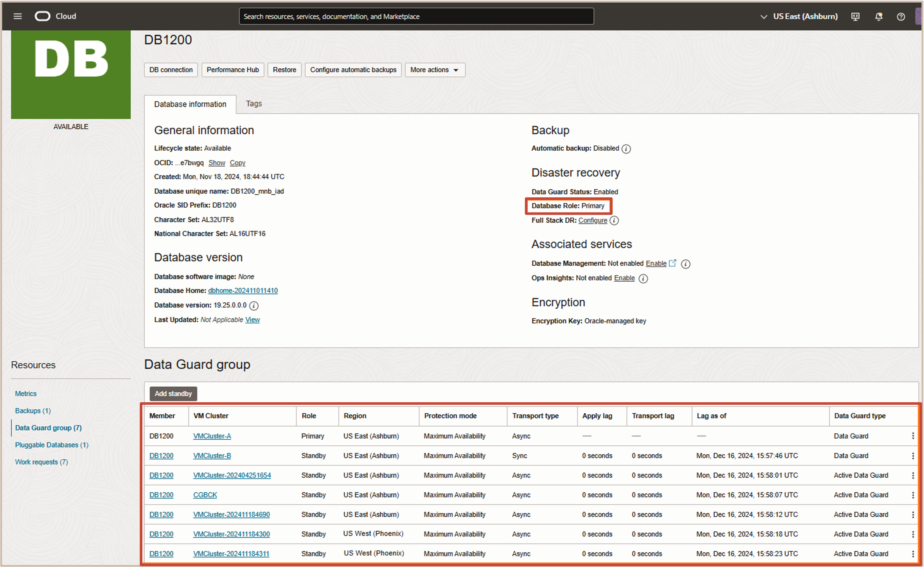Screen dimensions: 924x567
Task: Click the notifications bell icon
Action: coord(878,16)
